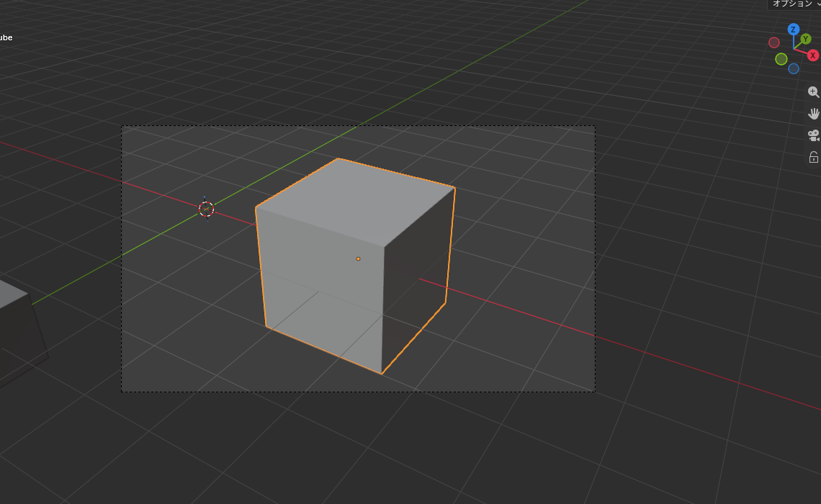The height and width of the screenshot is (504, 821).
Task: Click the selected cube's orange origin dot
Action: click(x=358, y=258)
